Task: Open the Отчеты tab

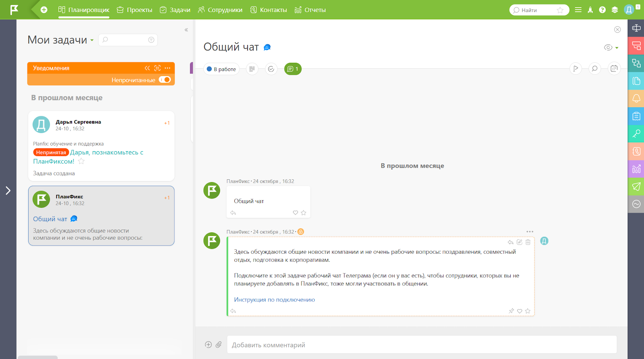Action: pos(310,10)
